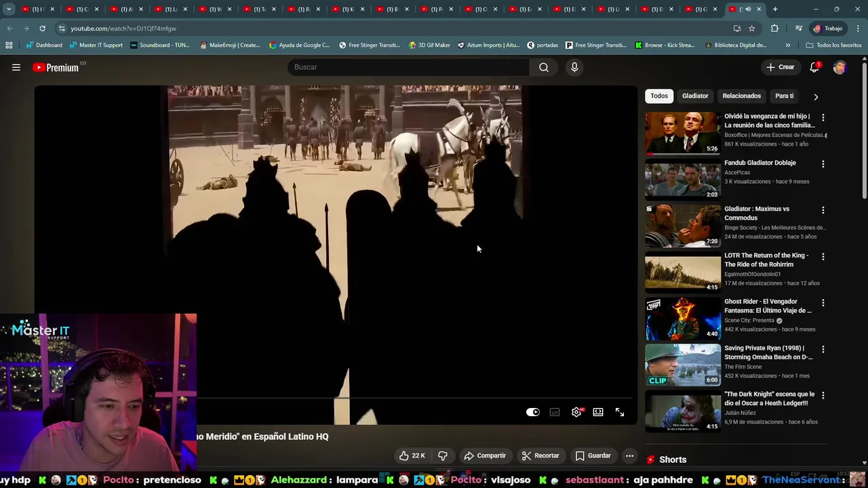This screenshot has height=488, width=868.
Task: Open the Chrome extensions puzzle icon
Action: point(774,28)
